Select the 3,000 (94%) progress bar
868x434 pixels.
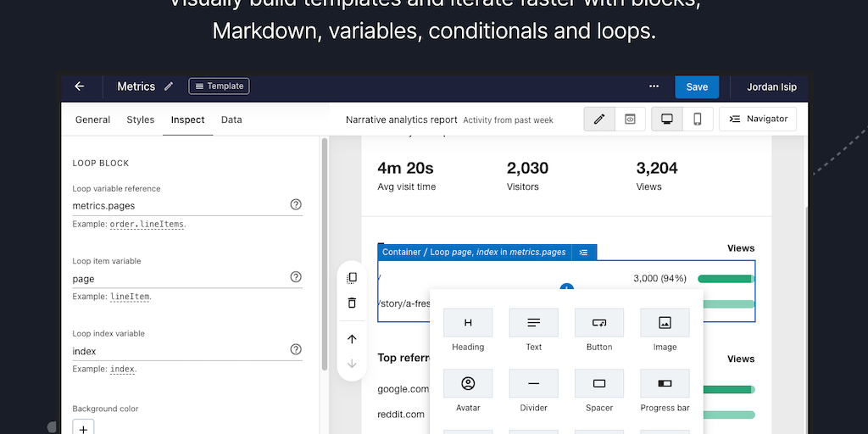click(x=726, y=278)
